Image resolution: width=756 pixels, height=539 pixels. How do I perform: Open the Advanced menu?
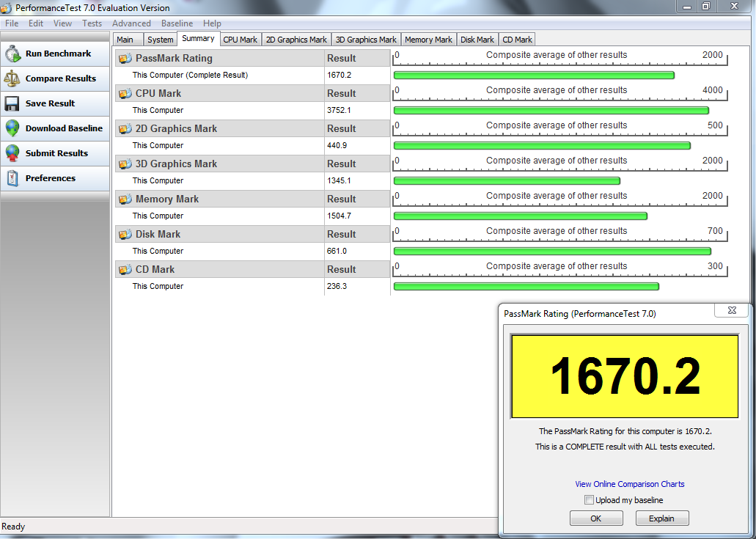pyautogui.click(x=132, y=23)
